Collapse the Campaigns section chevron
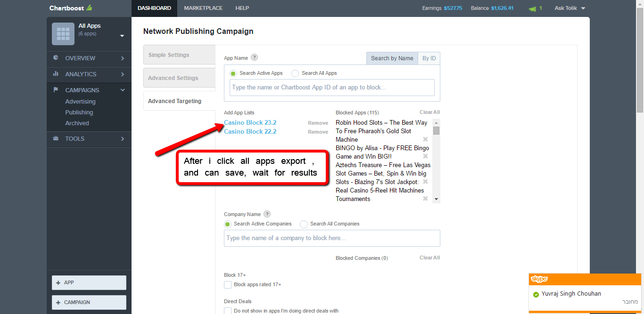The width and height of the screenshot is (644, 314). [123, 90]
